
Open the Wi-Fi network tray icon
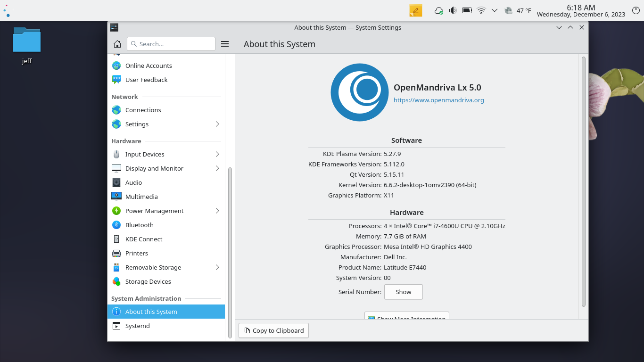click(x=481, y=10)
